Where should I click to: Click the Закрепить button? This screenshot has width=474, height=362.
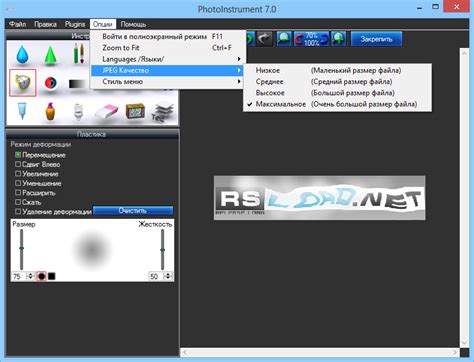376,39
